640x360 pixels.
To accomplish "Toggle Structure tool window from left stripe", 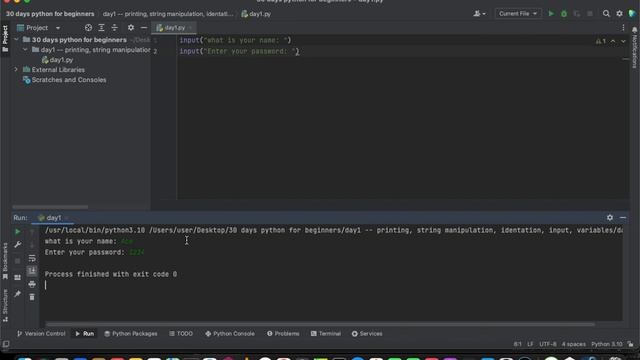I will (5, 305).
